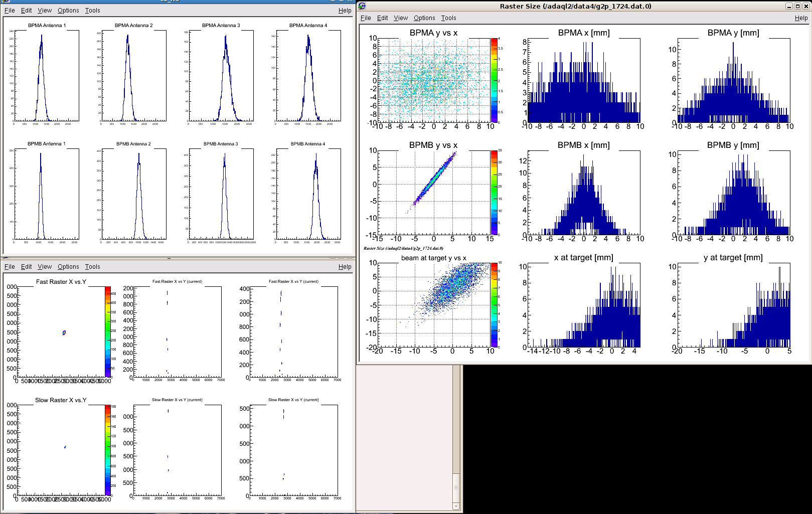This screenshot has width=812, height=514.
Task: Click the 'BPMB y [mm]' title
Action: click(733, 145)
